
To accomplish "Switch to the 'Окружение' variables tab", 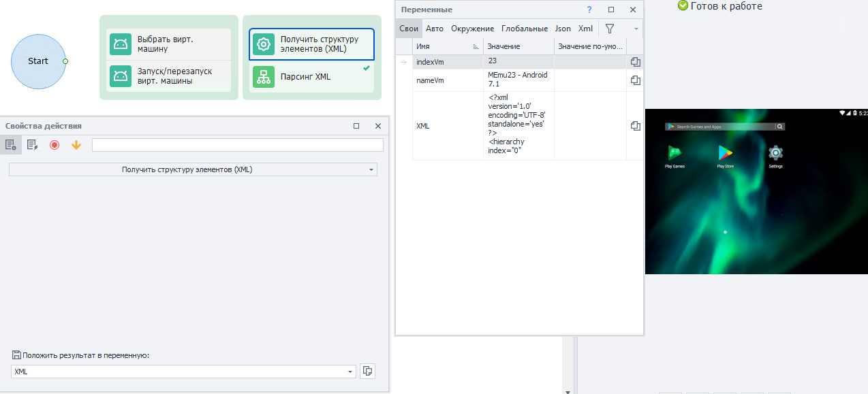I will pos(472,29).
